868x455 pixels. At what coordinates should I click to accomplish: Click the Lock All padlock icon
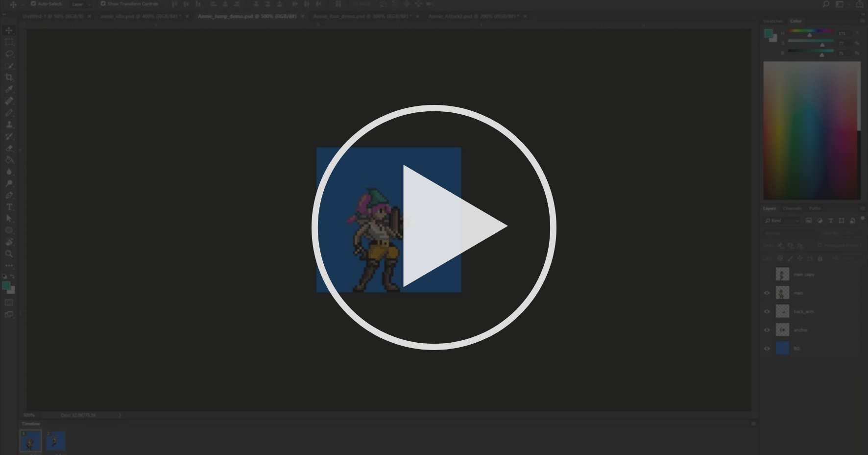[x=820, y=258]
